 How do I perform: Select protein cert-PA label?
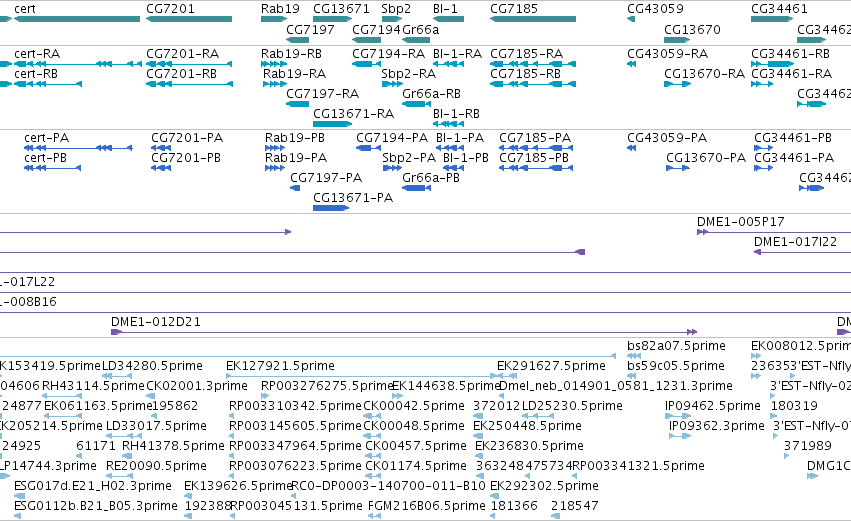(x=47, y=138)
